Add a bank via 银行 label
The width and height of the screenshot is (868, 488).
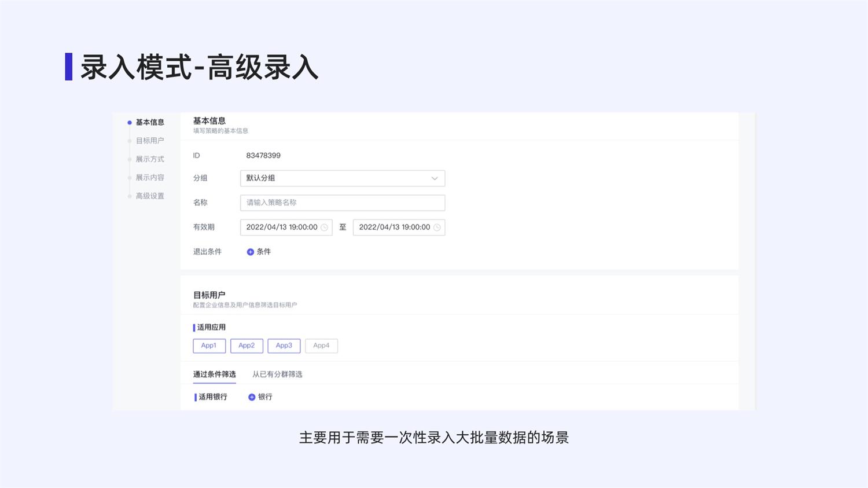tap(265, 397)
